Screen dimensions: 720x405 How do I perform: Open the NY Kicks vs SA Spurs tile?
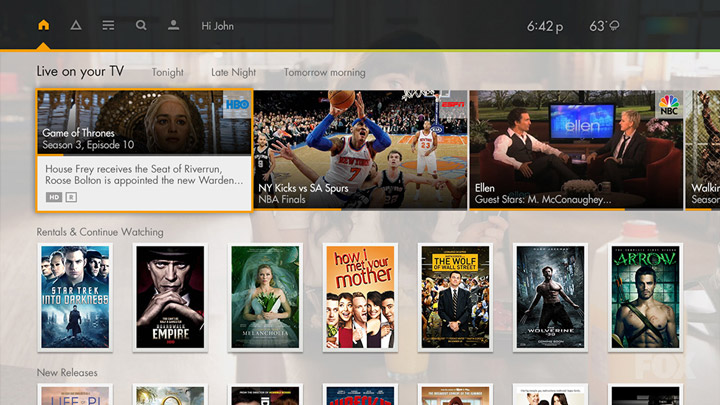360,150
